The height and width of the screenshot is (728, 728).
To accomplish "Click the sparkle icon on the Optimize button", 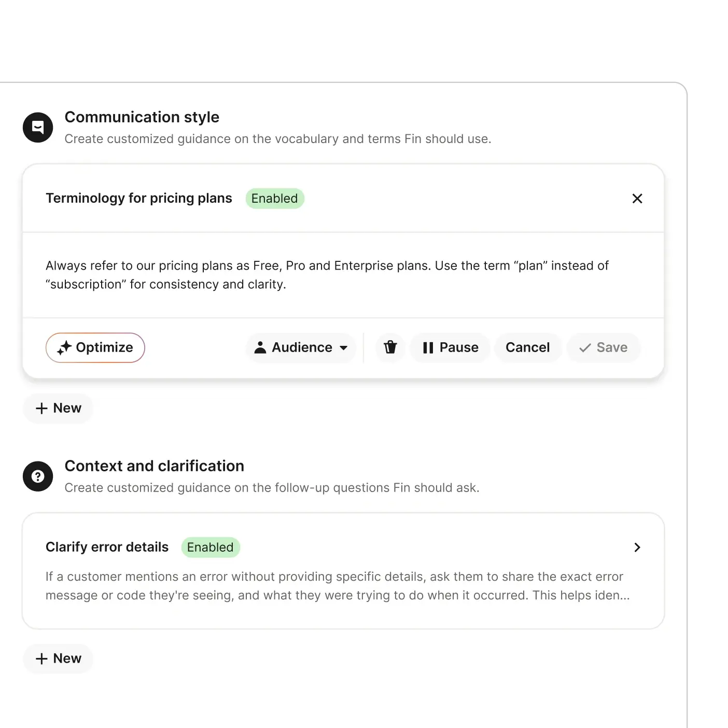I will tap(64, 347).
